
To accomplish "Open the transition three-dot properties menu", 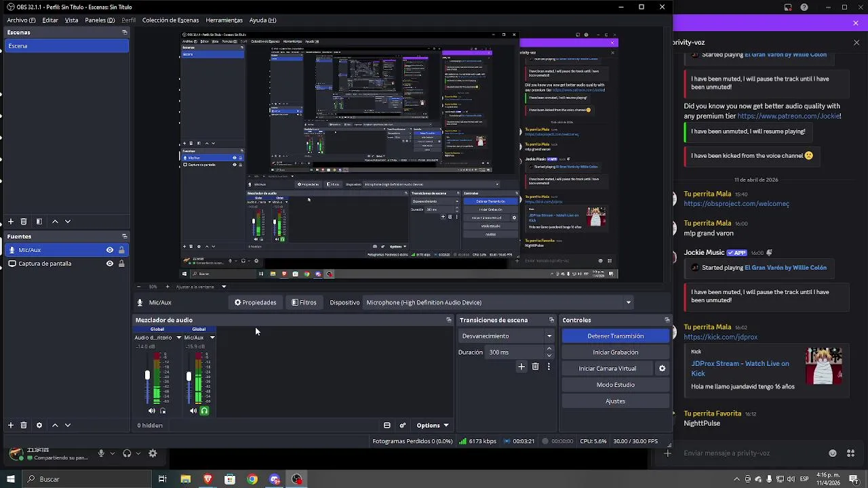I will pyautogui.click(x=549, y=367).
